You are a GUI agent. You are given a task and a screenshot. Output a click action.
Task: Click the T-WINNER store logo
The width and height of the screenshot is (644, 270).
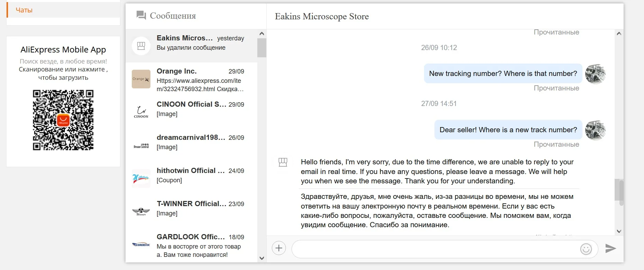[x=141, y=211]
